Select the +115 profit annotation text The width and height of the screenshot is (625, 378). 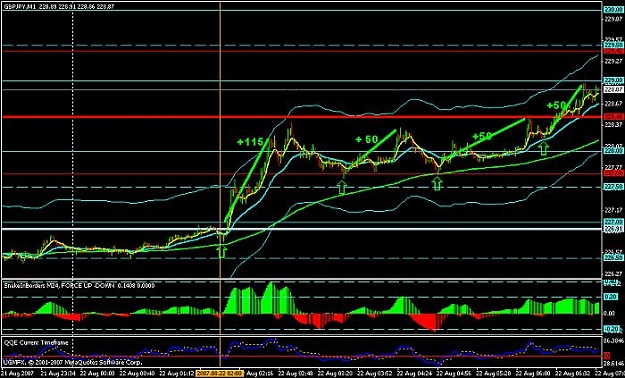click(250, 142)
